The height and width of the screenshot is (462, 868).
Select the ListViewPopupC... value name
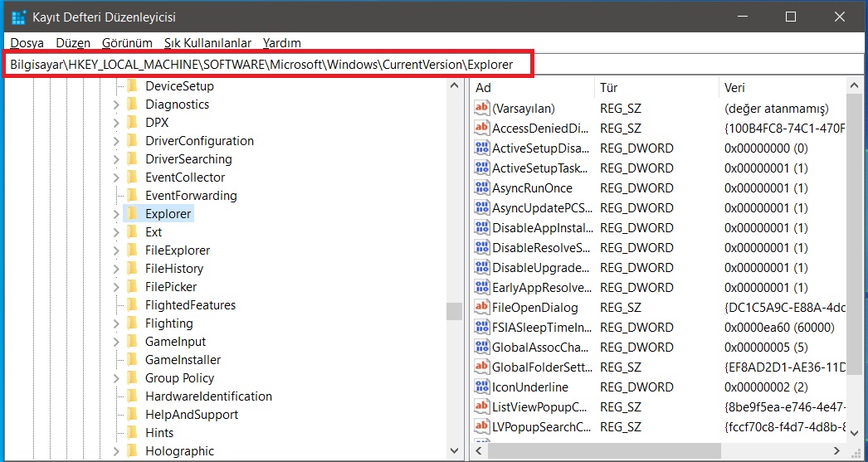pyautogui.click(x=539, y=407)
